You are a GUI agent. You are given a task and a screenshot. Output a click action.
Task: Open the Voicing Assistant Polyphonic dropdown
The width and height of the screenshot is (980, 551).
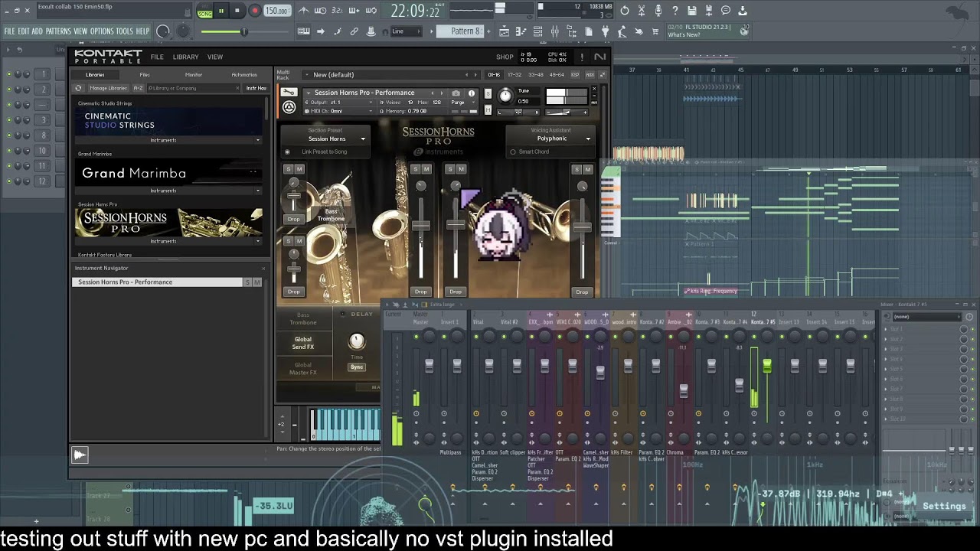coord(552,139)
